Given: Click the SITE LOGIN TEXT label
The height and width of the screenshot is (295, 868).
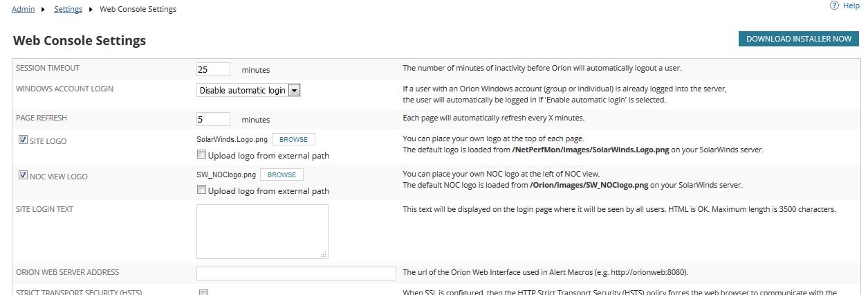Looking at the screenshot, I should coord(44,209).
